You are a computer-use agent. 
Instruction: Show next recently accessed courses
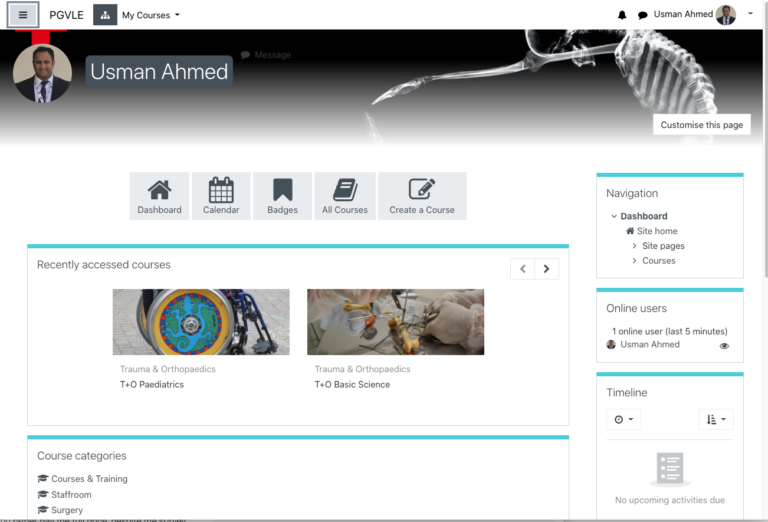[x=547, y=269]
